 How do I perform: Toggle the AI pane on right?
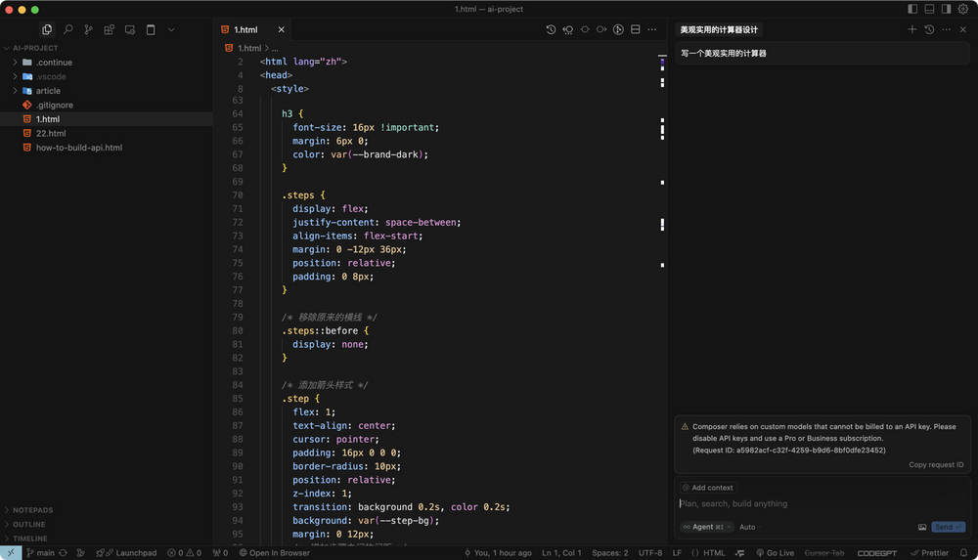[946, 9]
